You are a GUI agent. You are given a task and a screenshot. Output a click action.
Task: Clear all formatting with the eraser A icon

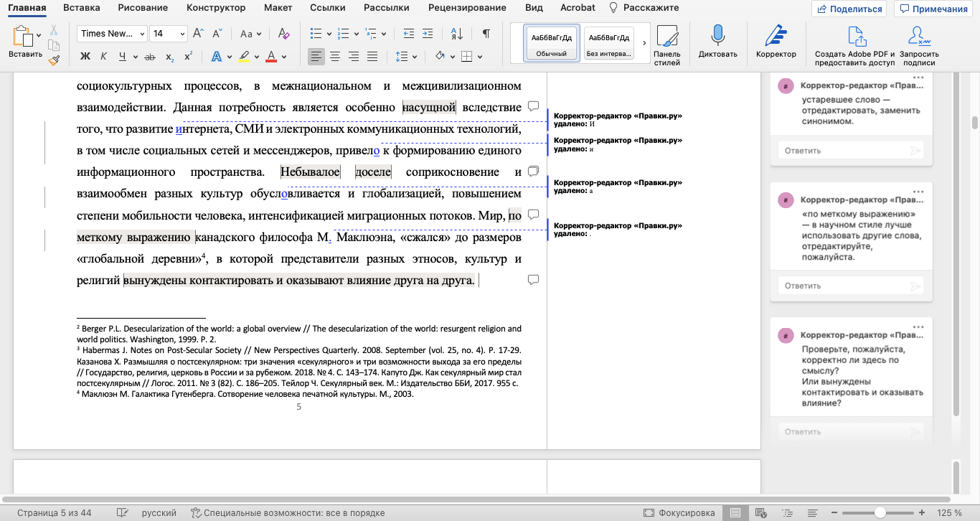click(283, 34)
